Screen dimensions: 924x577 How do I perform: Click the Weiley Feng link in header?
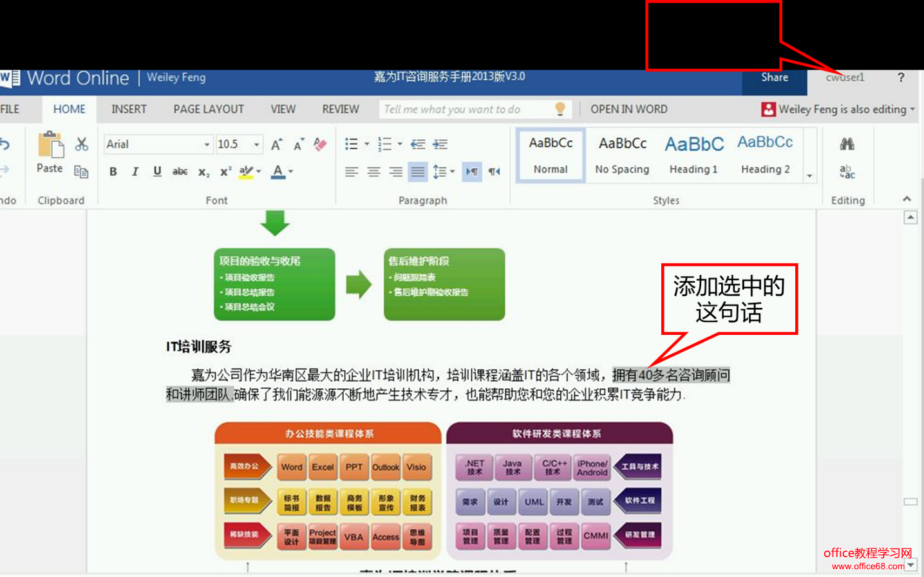[x=176, y=77]
